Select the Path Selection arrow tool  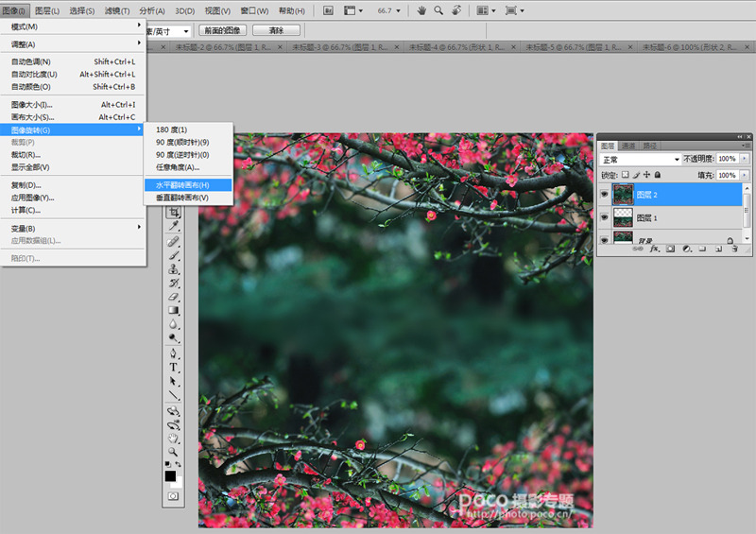(174, 382)
